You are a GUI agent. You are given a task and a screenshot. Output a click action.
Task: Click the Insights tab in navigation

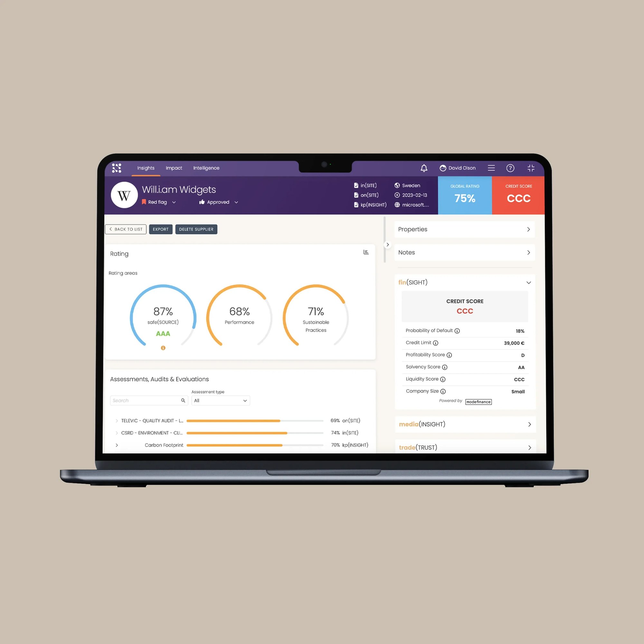pyautogui.click(x=146, y=168)
